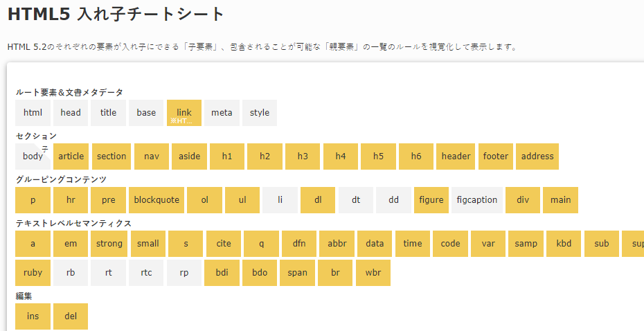Click the nav element tile

click(152, 156)
